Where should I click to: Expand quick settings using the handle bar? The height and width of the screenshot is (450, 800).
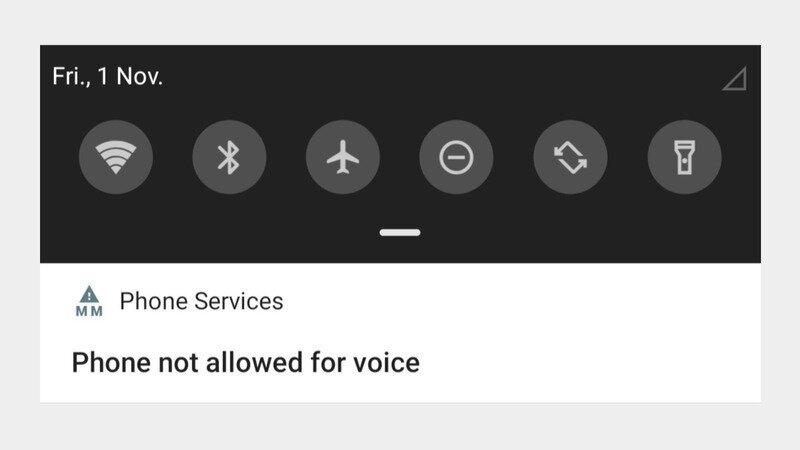click(x=400, y=233)
